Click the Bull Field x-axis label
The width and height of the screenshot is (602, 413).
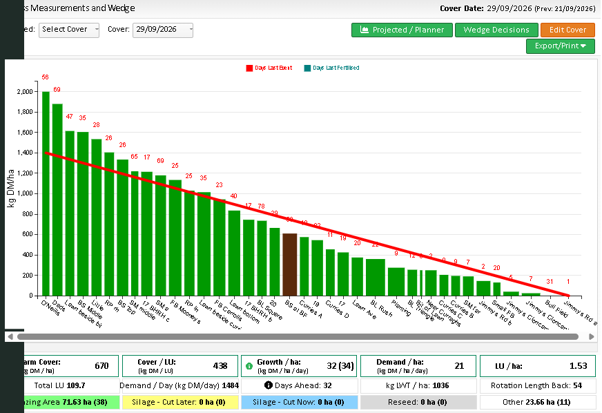tap(556, 309)
